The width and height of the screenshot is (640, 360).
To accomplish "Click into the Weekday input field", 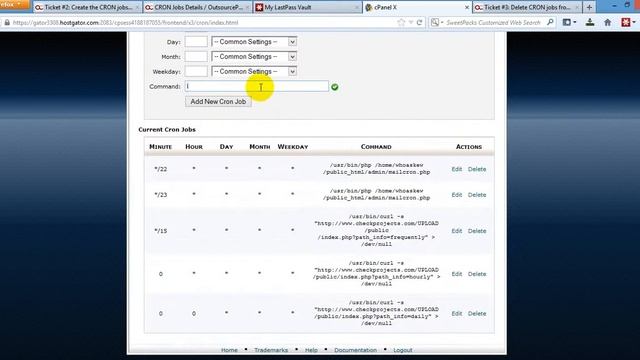I will [x=196, y=71].
